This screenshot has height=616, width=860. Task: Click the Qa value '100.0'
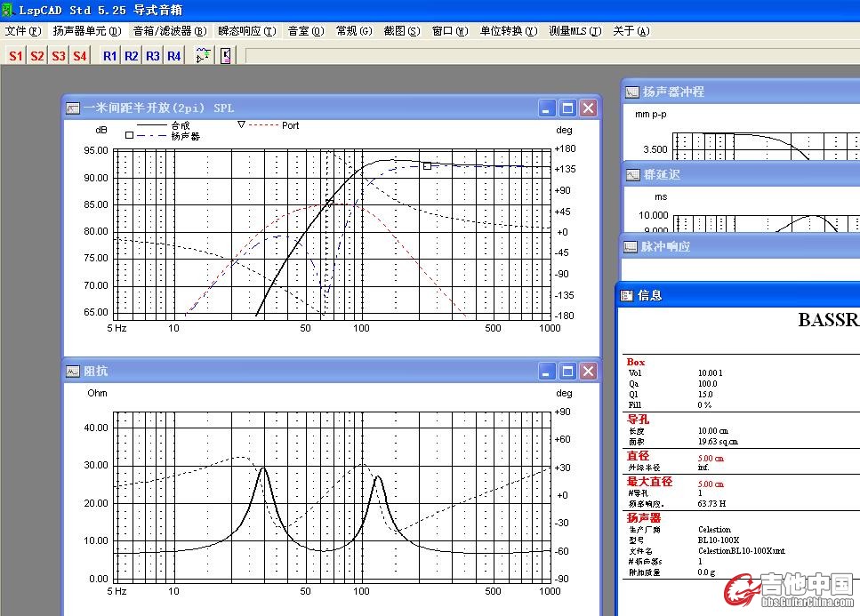(x=708, y=384)
